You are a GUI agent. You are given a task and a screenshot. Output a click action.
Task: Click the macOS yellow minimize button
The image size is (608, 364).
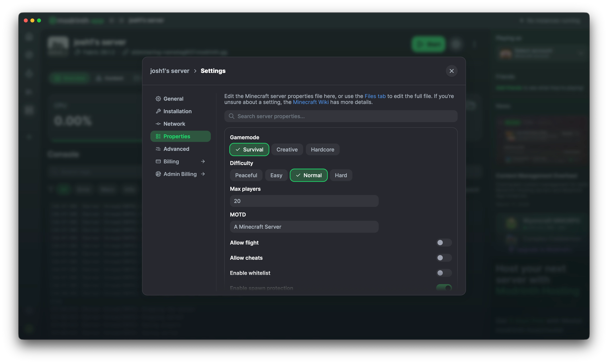coord(32,21)
